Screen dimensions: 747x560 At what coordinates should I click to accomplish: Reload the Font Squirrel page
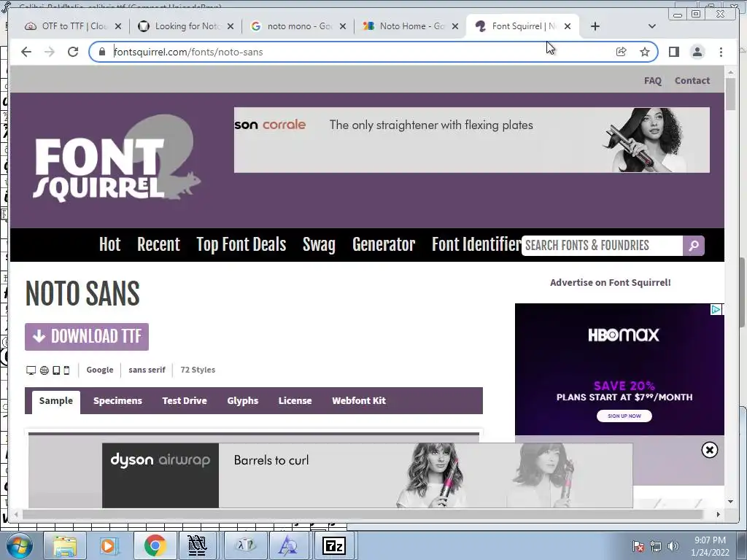[x=73, y=52]
